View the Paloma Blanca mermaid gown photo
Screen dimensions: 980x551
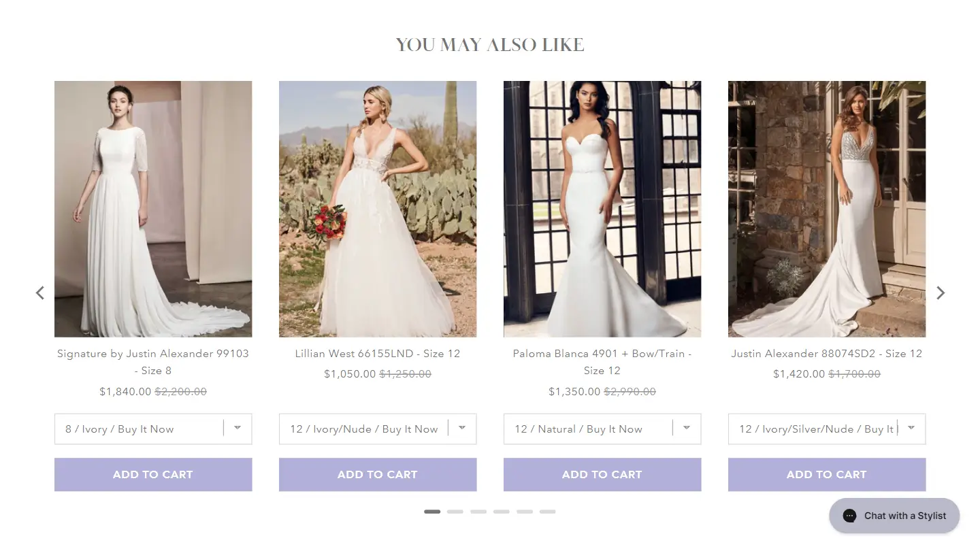[602, 209]
